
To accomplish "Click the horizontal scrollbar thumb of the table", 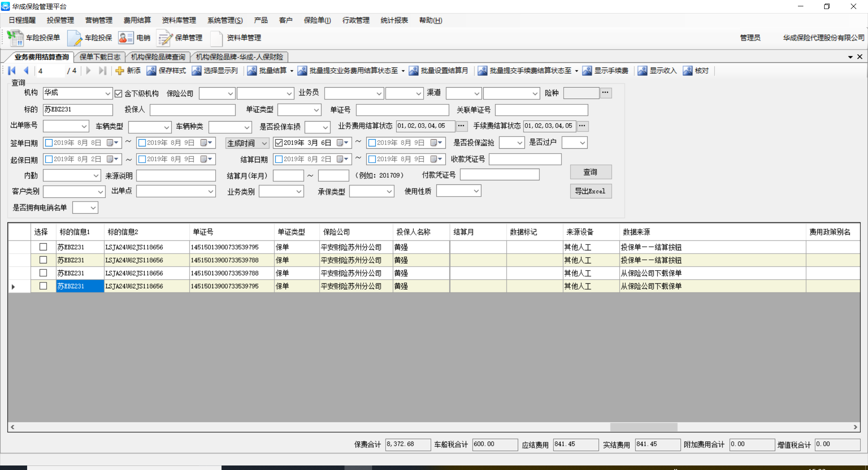I will pyautogui.click(x=643, y=427).
